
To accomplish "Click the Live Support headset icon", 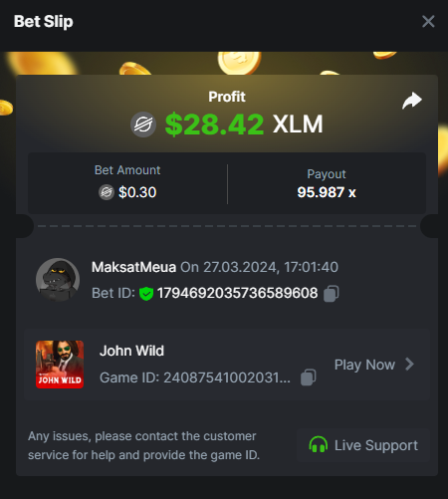I will 319,445.
